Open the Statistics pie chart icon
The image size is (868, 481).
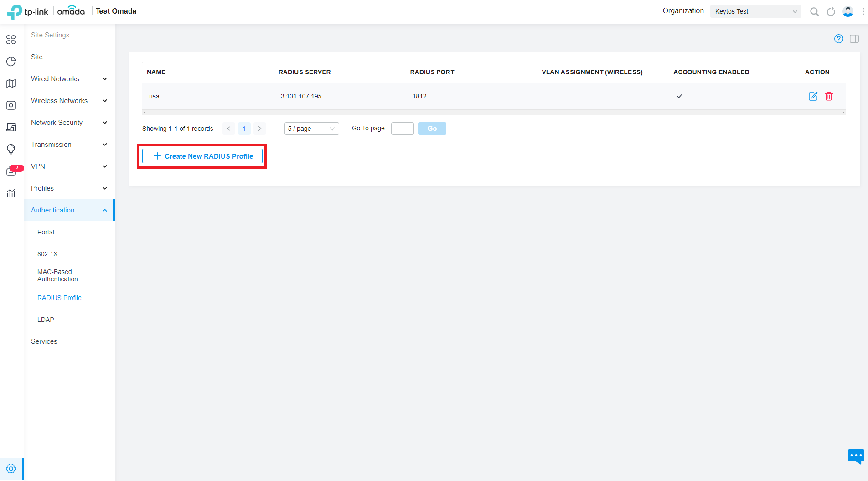click(11, 62)
